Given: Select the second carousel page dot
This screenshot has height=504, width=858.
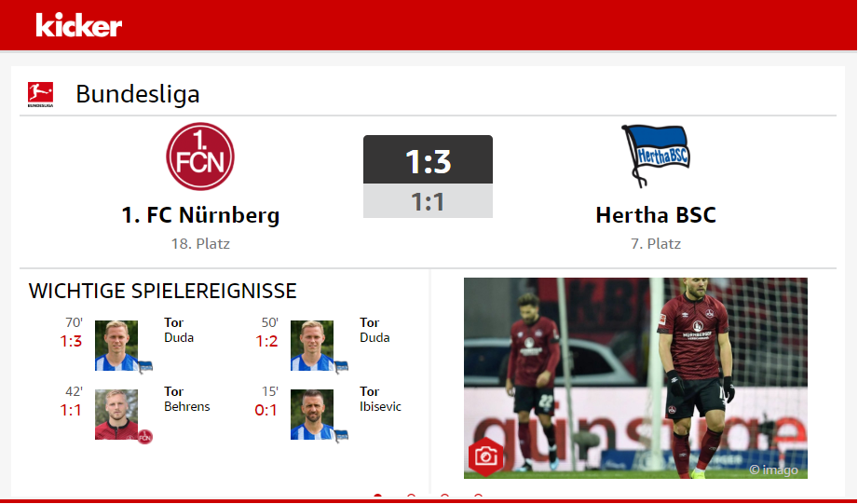Looking at the screenshot, I should (411, 496).
